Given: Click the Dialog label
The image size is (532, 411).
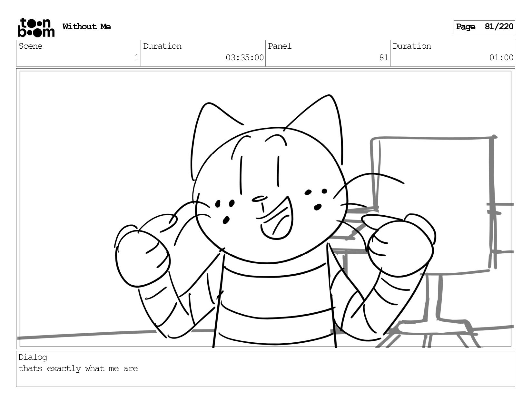Looking at the screenshot, I should (33, 357).
